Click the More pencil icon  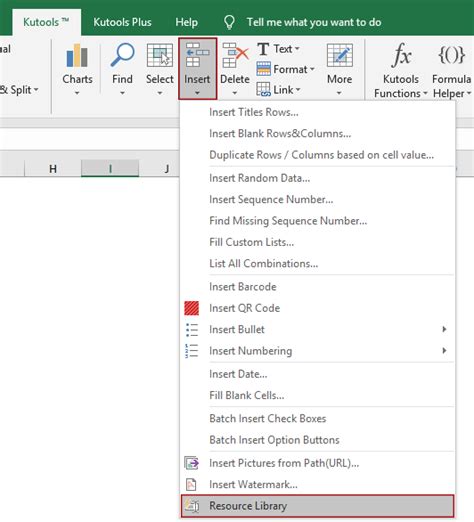(x=339, y=55)
